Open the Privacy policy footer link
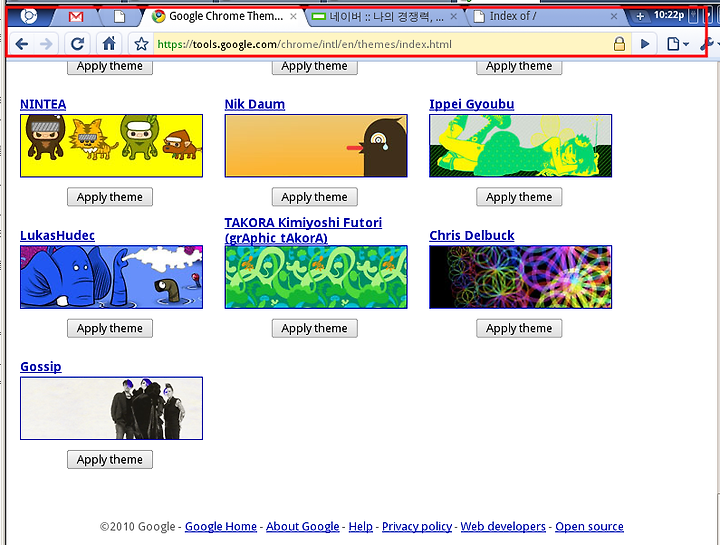Screen dimensions: 720x545 [x=417, y=526]
